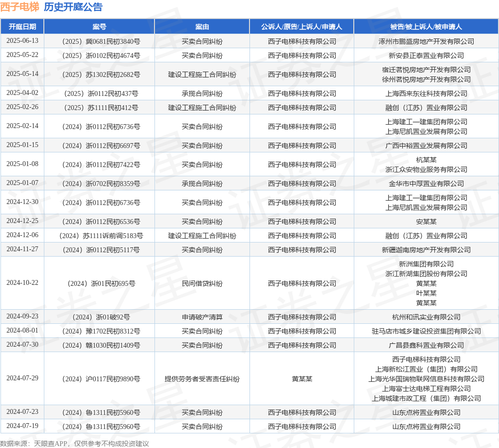This screenshot has height=448, width=499.
Task: Click defendant 上海光华国瑞物联网信息科技有限公司
Action: click(x=426, y=379)
